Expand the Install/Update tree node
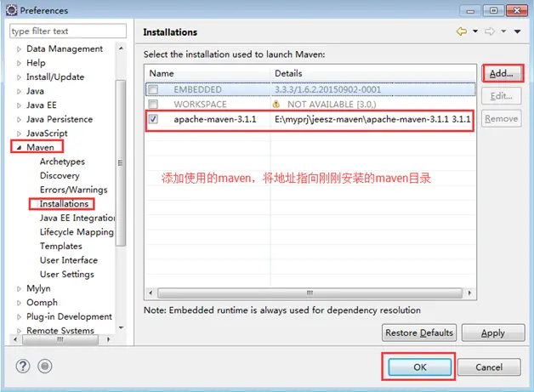534x392 pixels. click(x=19, y=77)
